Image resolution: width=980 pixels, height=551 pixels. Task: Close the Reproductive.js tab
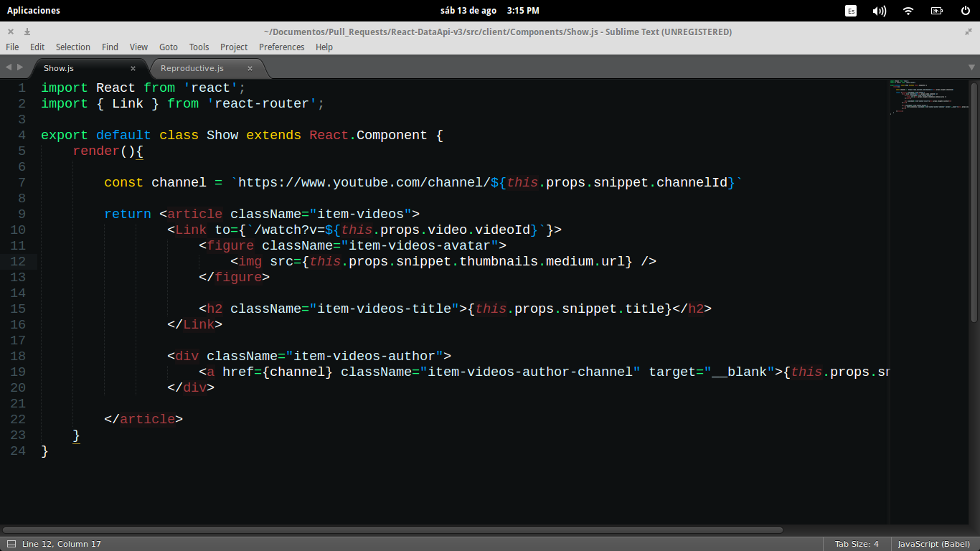[x=250, y=68]
